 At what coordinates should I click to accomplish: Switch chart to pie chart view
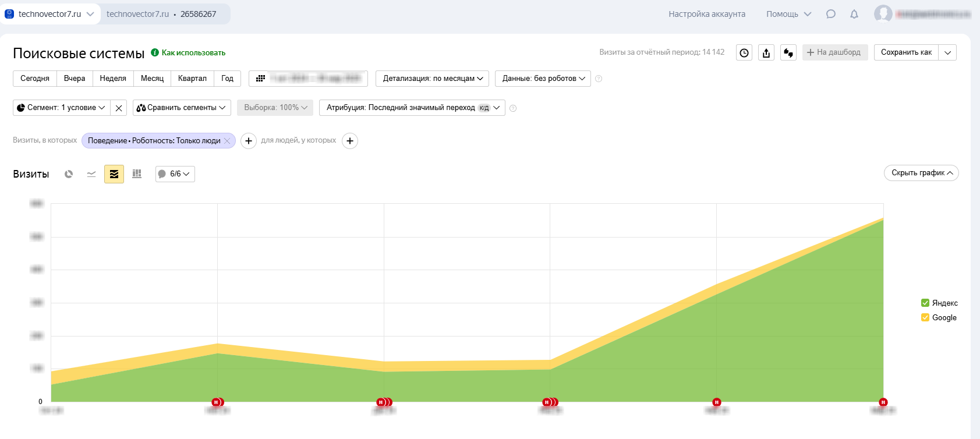pos(69,174)
